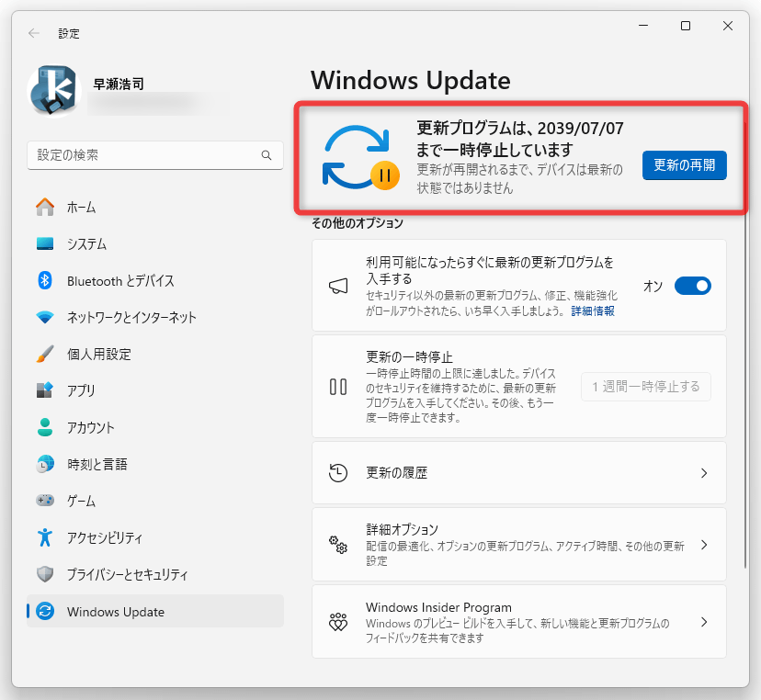The width and height of the screenshot is (761, 700).
Task: Select 個人用設定 in the sidebar
Action: [154, 354]
